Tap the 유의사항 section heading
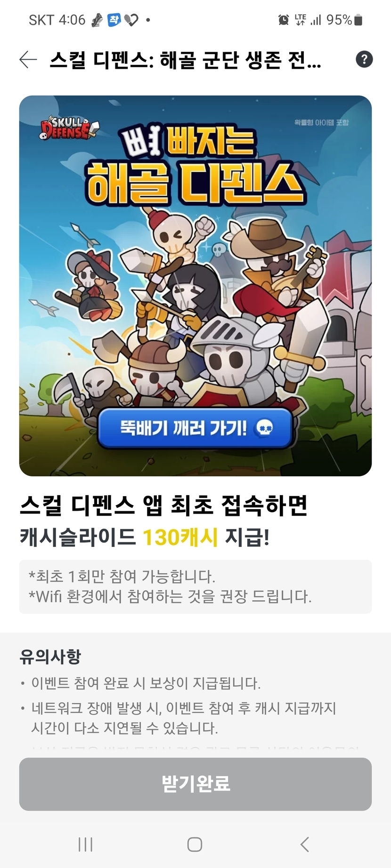This screenshot has width=391, height=868. (50, 656)
